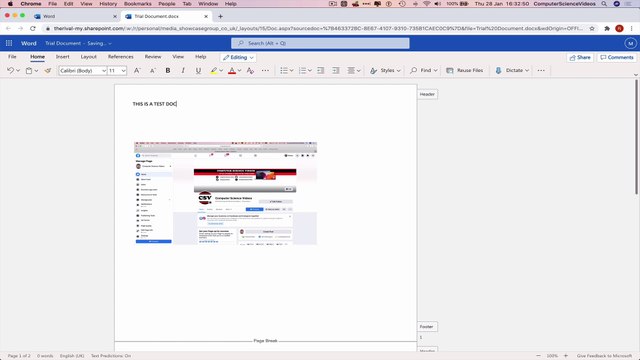Expand the Styles gallery dropdown

tap(398, 71)
